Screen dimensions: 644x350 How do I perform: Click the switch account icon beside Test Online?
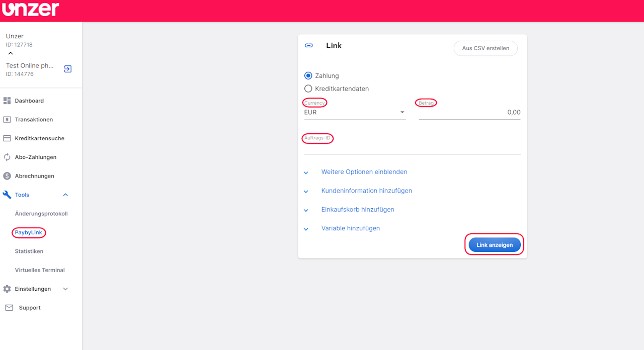[x=68, y=69]
